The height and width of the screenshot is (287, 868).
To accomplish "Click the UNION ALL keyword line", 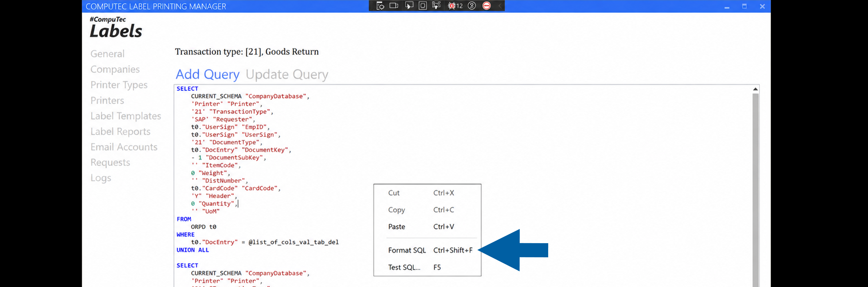I will [193, 250].
